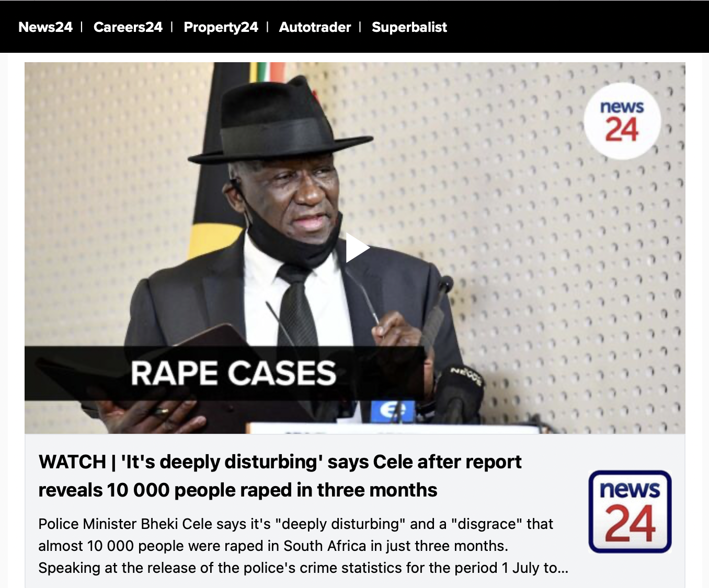The width and height of the screenshot is (709, 588).
Task: Open the 'It's deeply disturbing' headline article
Action: coord(280,476)
